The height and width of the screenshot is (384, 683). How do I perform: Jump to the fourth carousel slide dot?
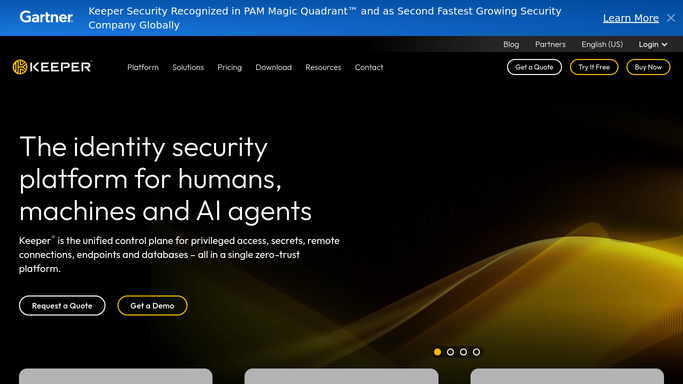477,352
